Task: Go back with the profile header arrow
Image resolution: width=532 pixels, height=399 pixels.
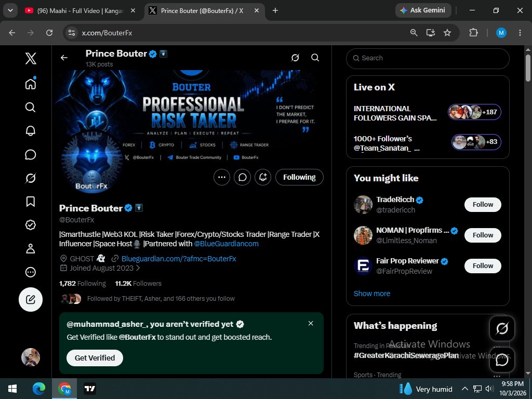Action: coord(64,58)
